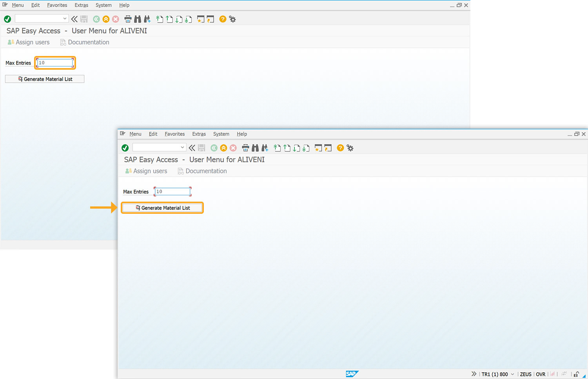
Task: Click the front window's system menu icon beside Menu
Action: 123,134
